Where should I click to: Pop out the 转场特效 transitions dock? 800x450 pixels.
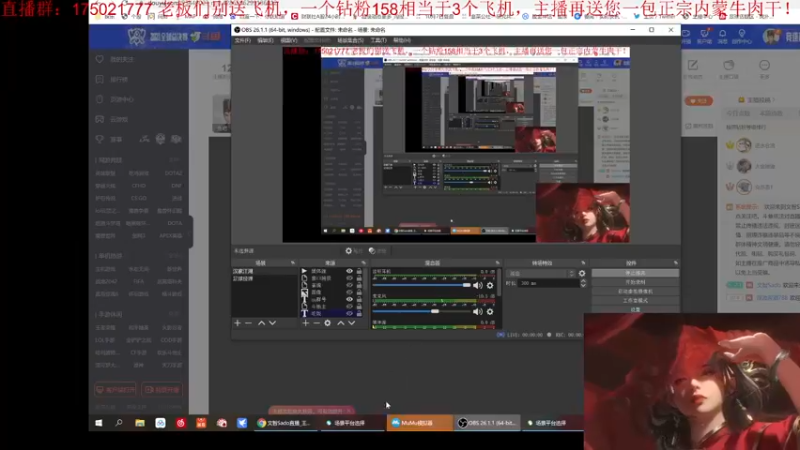583,263
